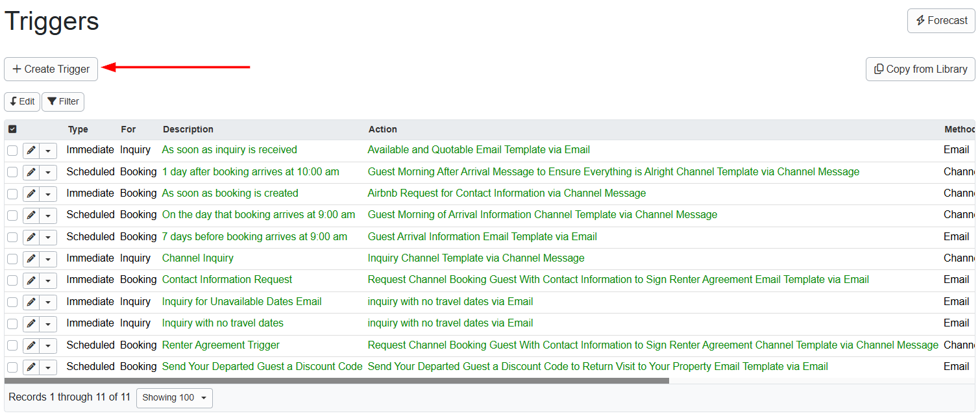Click the pencil edit icon on the first trigger row
The width and height of the screenshot is (980, 420).
point(30,150)
